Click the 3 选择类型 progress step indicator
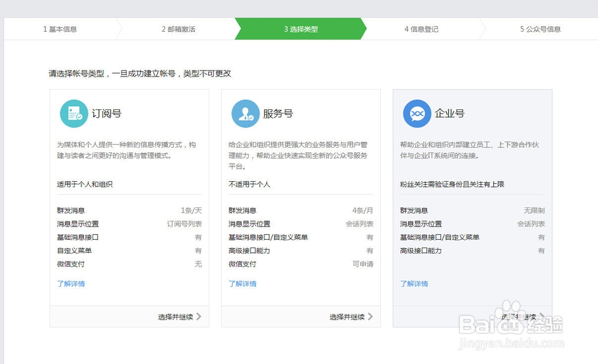 300,28
